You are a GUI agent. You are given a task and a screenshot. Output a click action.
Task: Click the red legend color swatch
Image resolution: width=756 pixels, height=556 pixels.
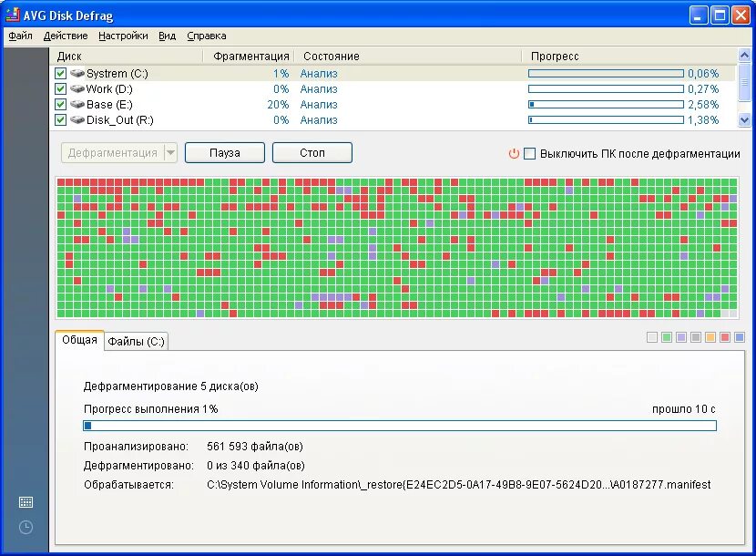point(724,337)
